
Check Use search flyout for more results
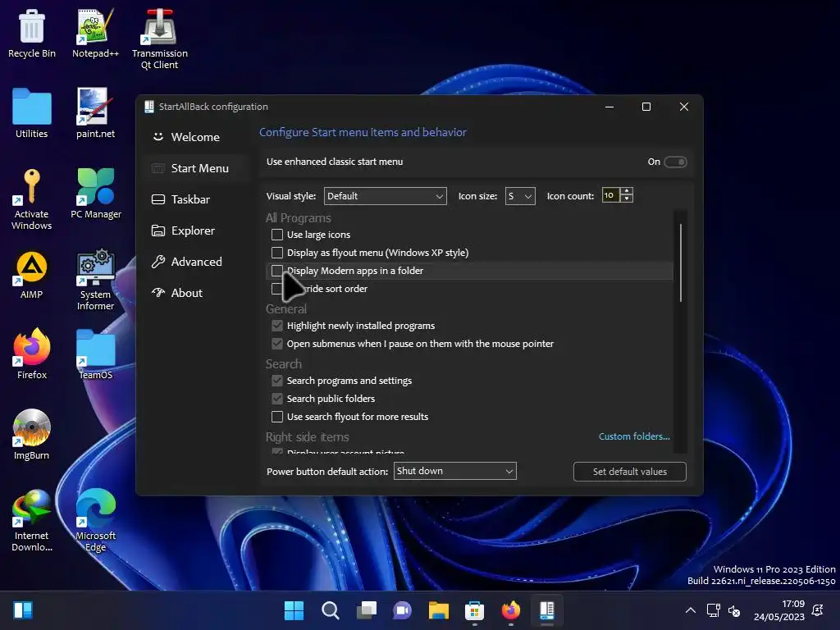pyautogui.click(x=277, y=417)
